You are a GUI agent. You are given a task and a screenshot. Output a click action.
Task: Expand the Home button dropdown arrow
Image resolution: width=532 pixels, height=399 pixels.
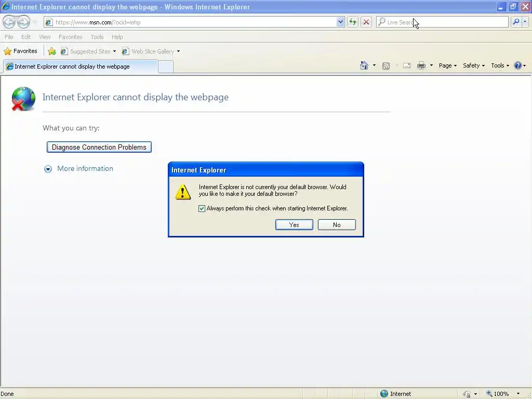(x=374, y=65)
